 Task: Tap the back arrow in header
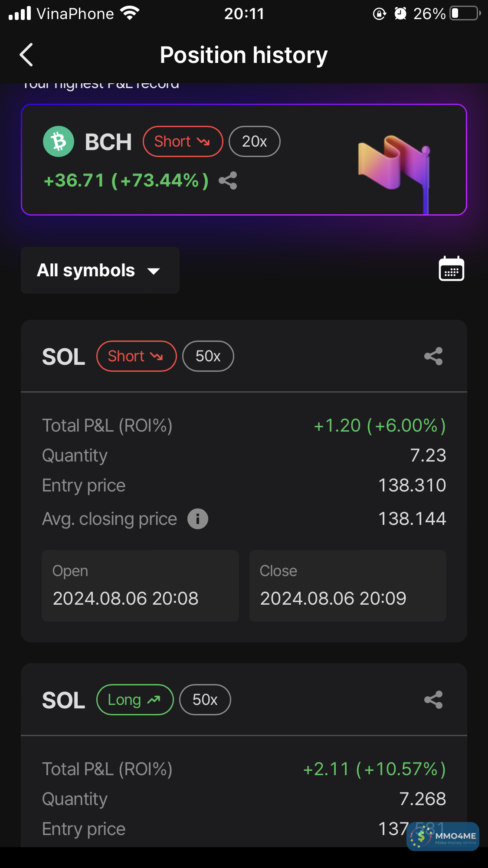tap(27, 55)
